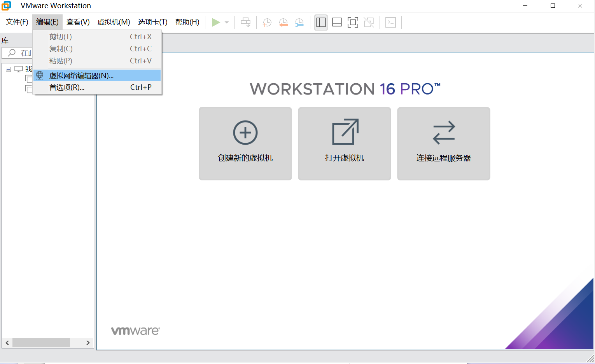Enter full screen mode icon
Screen dimensions: 595x364
point(353,22)
